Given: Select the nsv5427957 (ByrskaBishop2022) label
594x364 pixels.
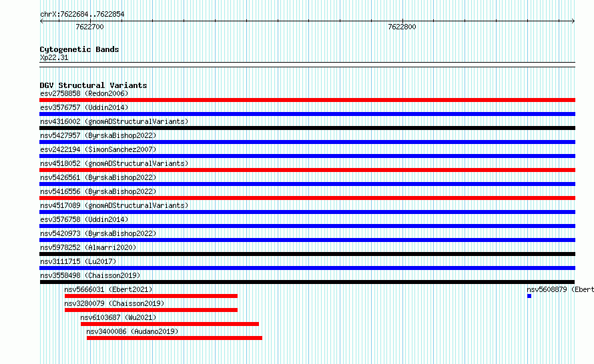Looking at the screenshot, I should point(98,135).
